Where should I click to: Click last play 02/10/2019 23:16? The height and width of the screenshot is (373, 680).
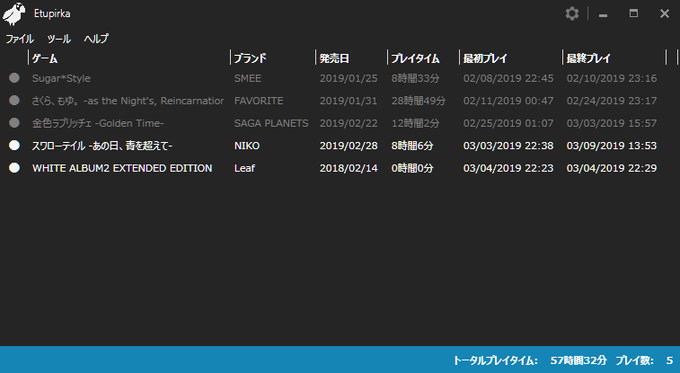(x=611, y=79)
